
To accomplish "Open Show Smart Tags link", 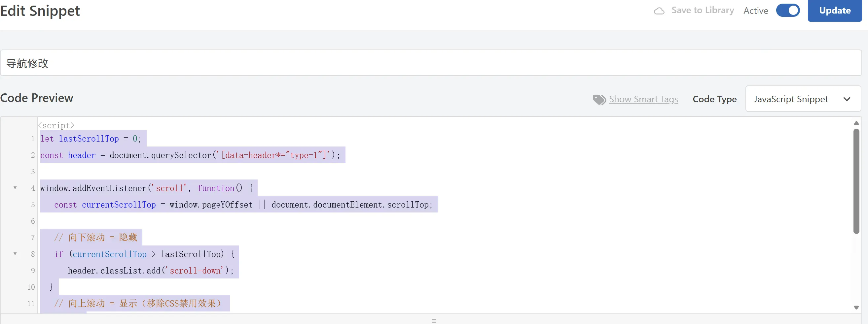I will [x=643, y=99].
